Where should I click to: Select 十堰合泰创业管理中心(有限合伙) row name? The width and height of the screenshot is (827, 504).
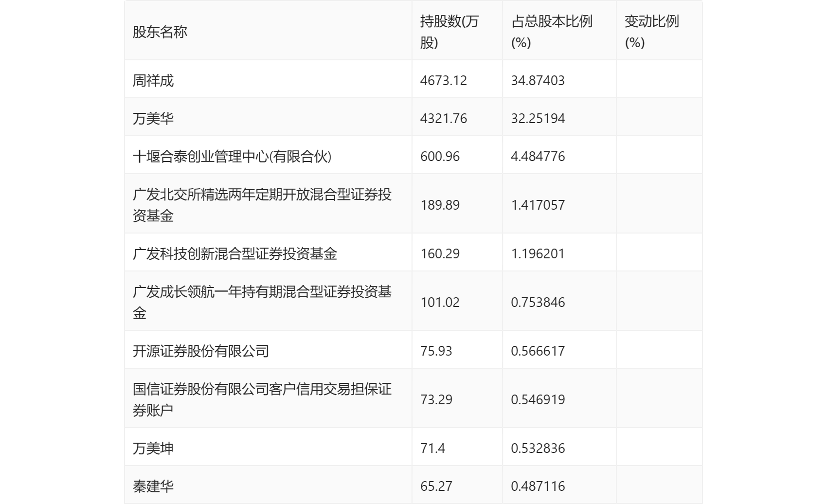(x=232, y=156)
